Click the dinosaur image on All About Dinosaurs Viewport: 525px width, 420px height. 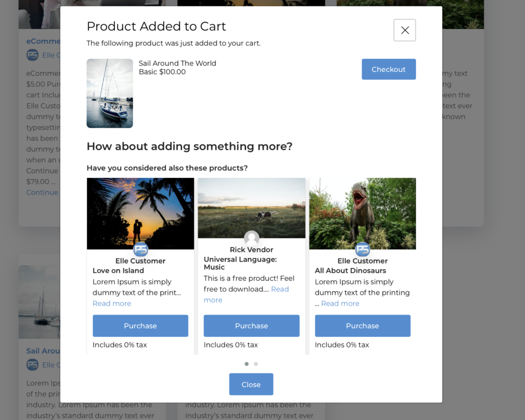[362, 213]
